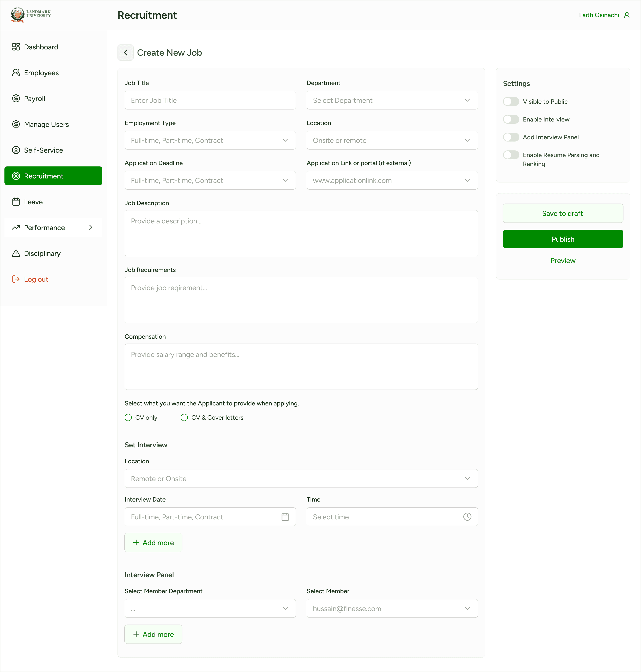Toggle Enable Resume Parsing and Ranking switch
The image size is (641, 672).
[x=511, y=155]
